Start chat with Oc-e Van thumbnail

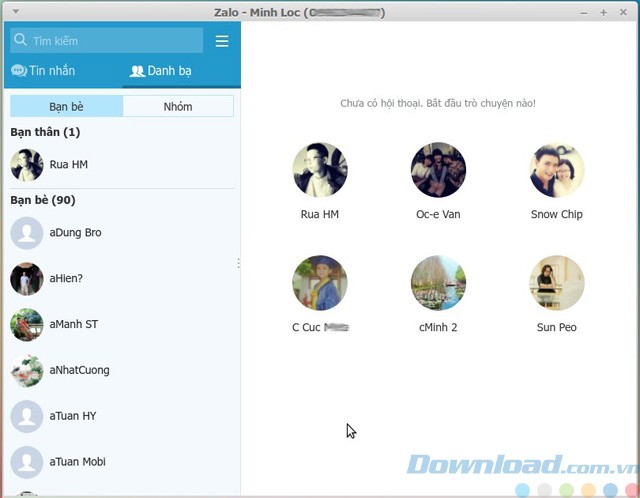[438, 170]
